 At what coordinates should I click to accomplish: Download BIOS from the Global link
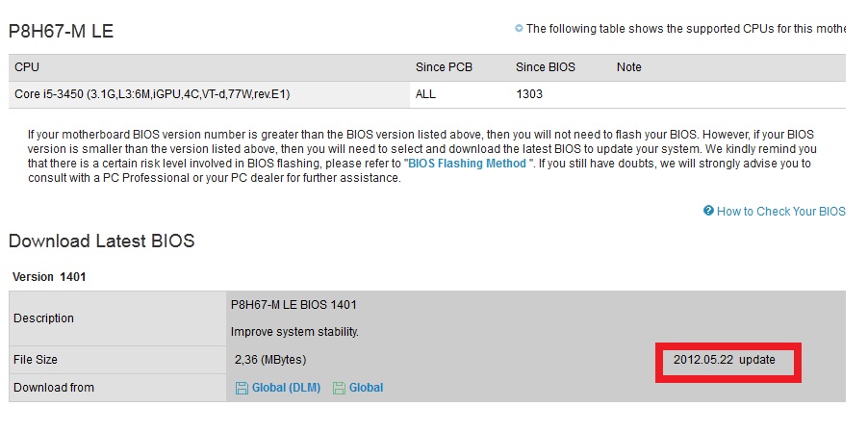pos(366,388)
